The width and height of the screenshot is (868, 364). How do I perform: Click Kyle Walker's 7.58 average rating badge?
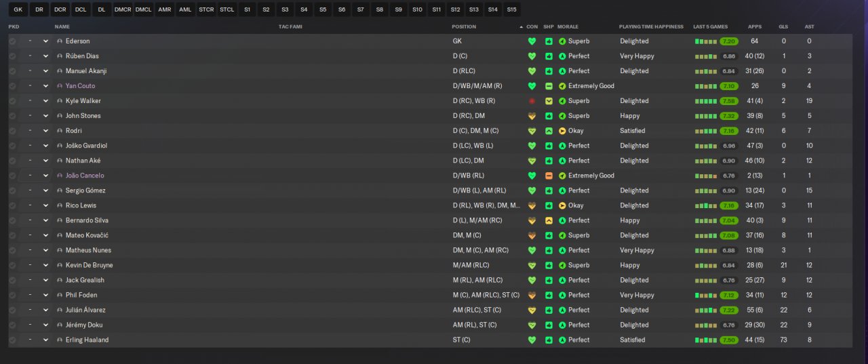[729, 101]
